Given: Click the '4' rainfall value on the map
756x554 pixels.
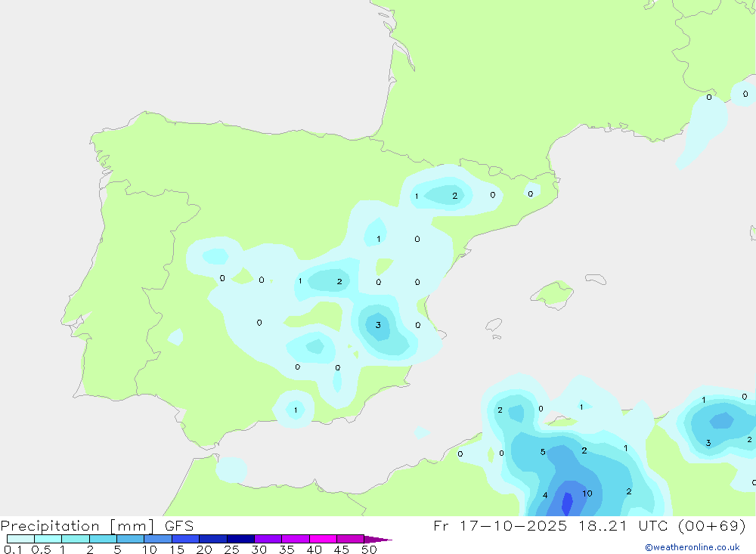Looking at the screenshot, I should click(x=545, y=495).
